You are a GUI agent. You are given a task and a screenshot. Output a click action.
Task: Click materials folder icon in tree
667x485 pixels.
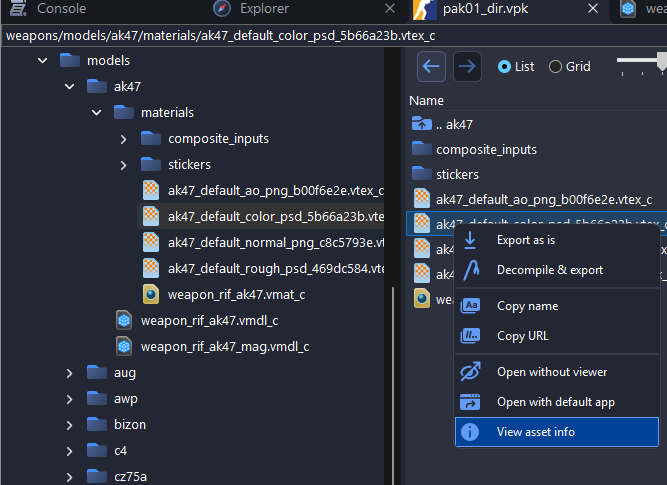pyautogui.click(x=124, y=112)
